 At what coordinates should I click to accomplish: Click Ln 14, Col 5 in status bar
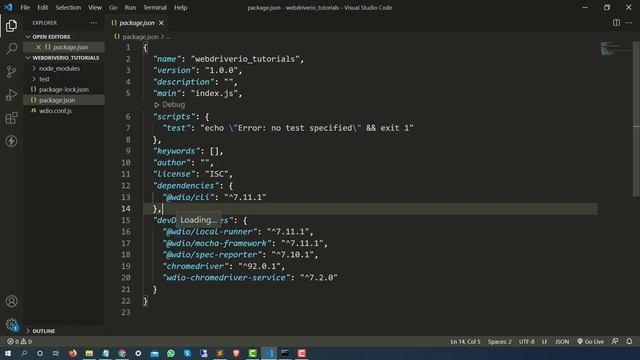pyautogui.click(x=465, y=341)
